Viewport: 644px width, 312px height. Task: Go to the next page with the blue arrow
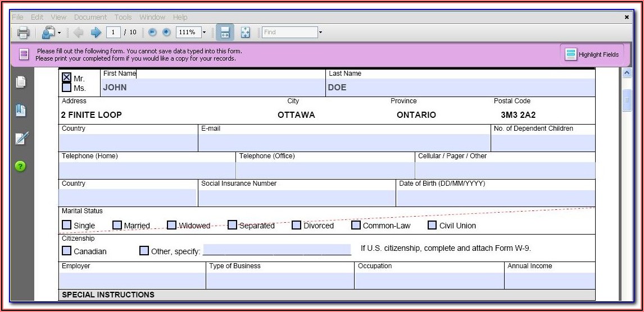pos(96,33)
